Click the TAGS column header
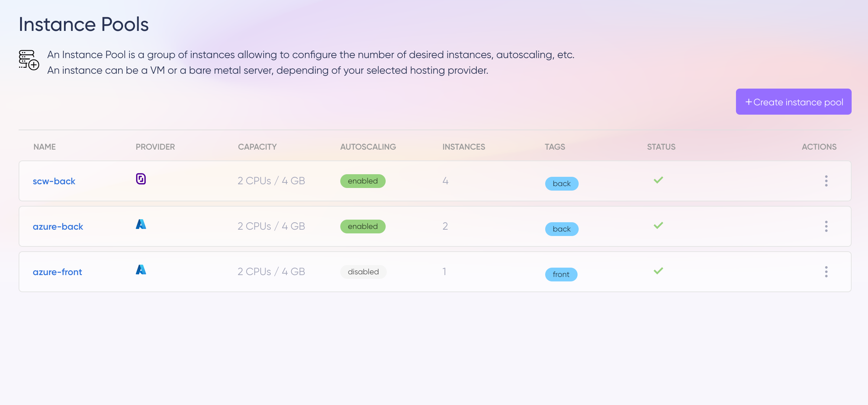This screenshot has height=405, width=868. coord(555,147)
